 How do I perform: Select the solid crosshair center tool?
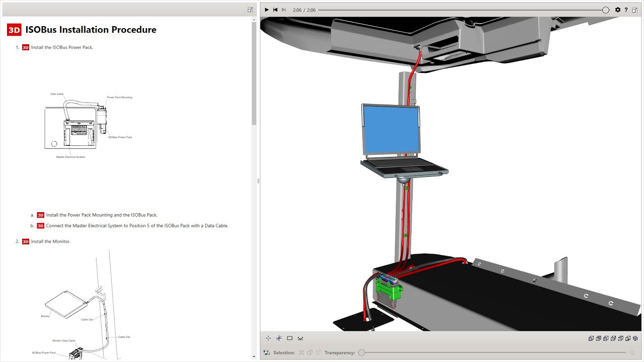[x=279, y=338]
